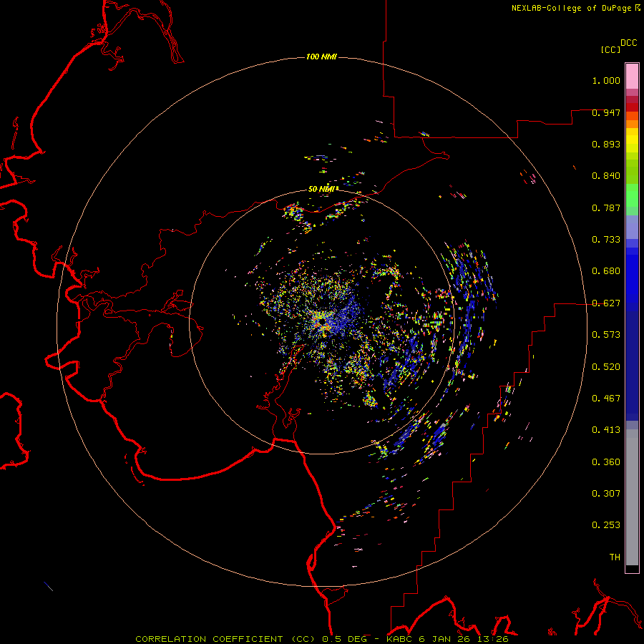Click the 0.467 legend value
Image resolution: width=644 pixels, height=644 pixels.
tap(606, 399)
